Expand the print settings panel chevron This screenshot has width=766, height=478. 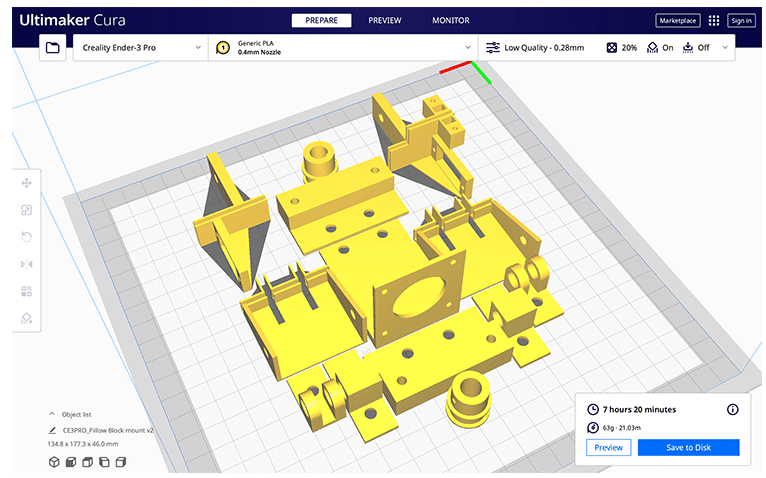click(725, 47)
